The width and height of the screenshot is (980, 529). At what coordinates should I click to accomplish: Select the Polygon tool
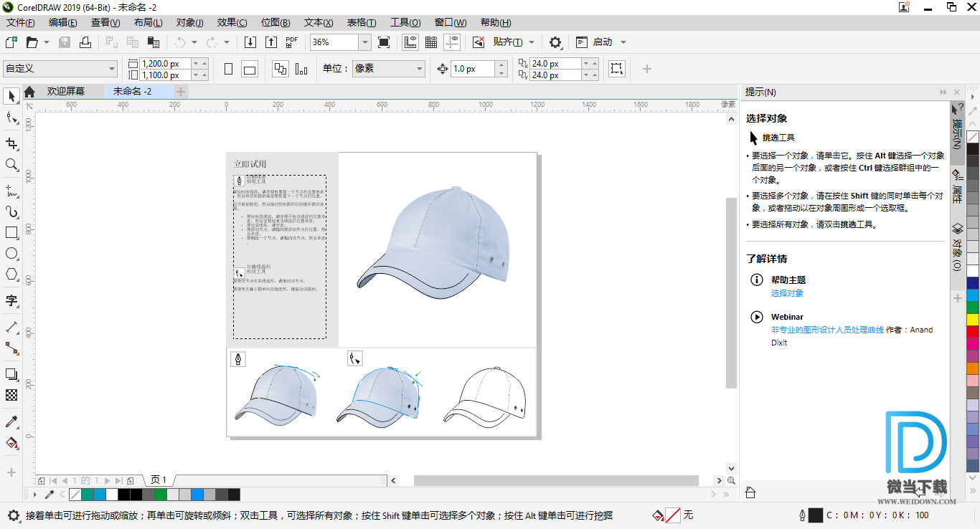point(11,275)
